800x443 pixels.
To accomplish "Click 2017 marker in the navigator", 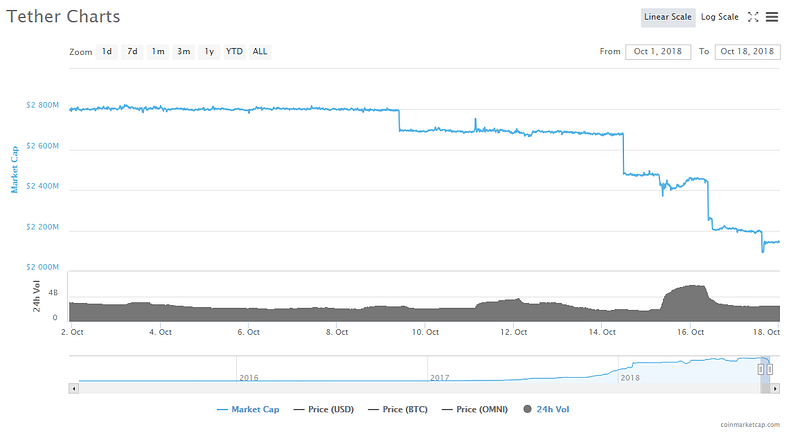I will [x=439, y=378].
